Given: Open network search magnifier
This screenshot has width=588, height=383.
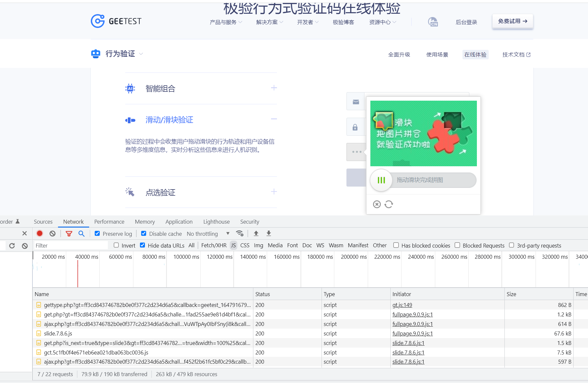Looking at the screenshot, I should 81,233.
